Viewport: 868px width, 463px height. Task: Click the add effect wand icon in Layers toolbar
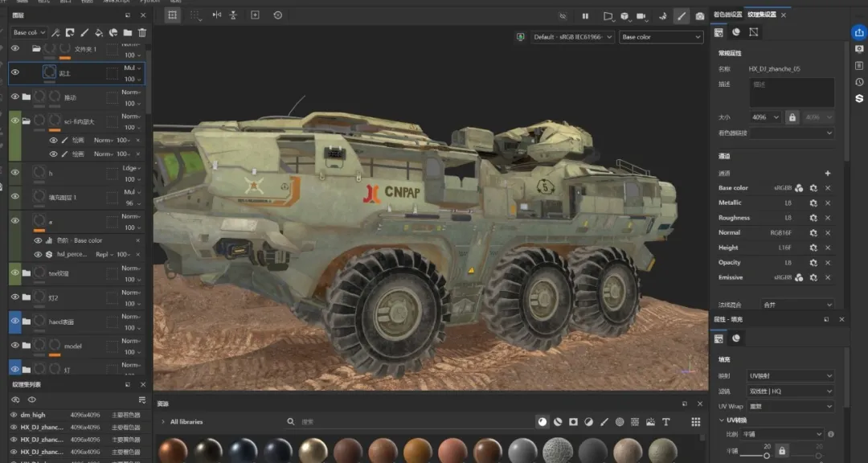[x=56, y=33]
